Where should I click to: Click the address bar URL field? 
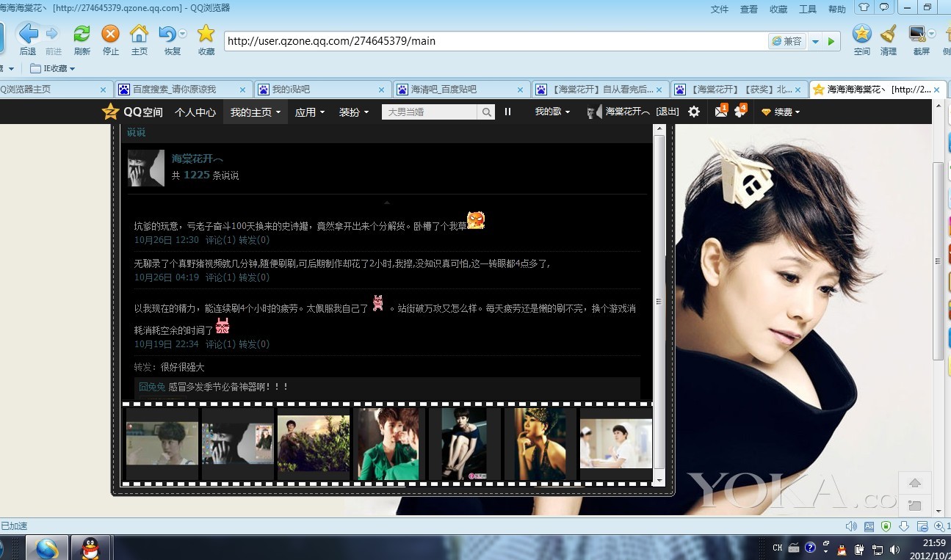coord(496,41)
